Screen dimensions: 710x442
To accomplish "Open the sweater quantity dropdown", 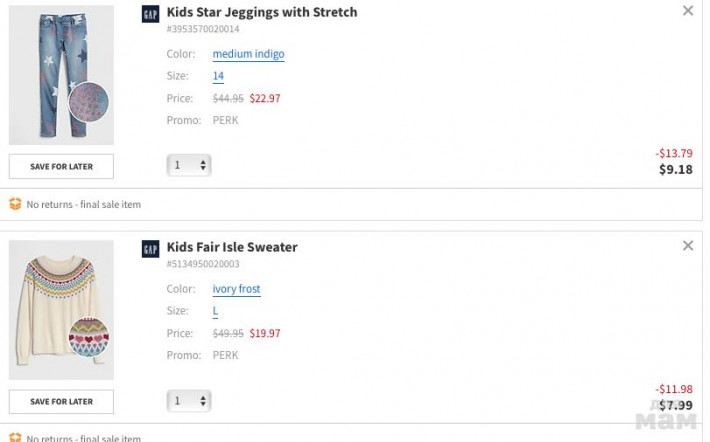I will click(189, 400).
